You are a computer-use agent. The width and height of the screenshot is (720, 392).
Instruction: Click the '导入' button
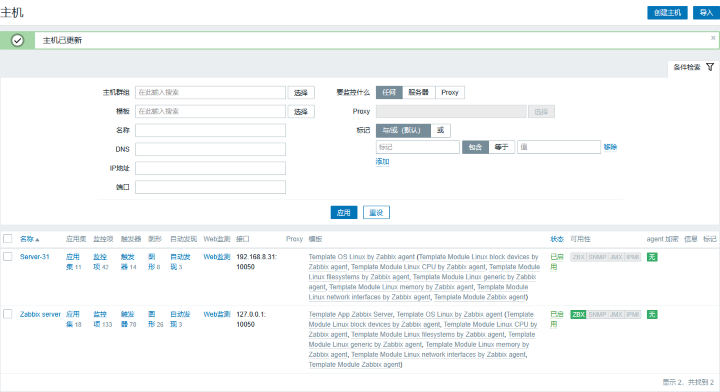tap(706, 13)
